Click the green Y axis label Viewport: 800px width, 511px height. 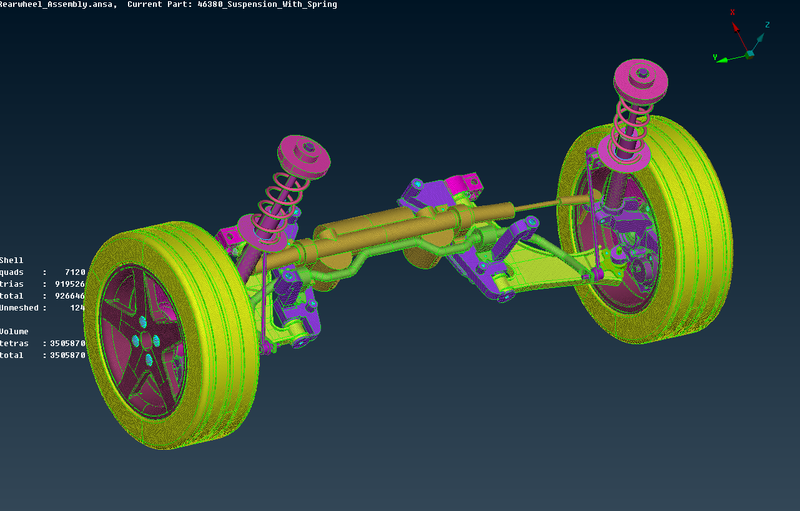[x=715, y=58]
